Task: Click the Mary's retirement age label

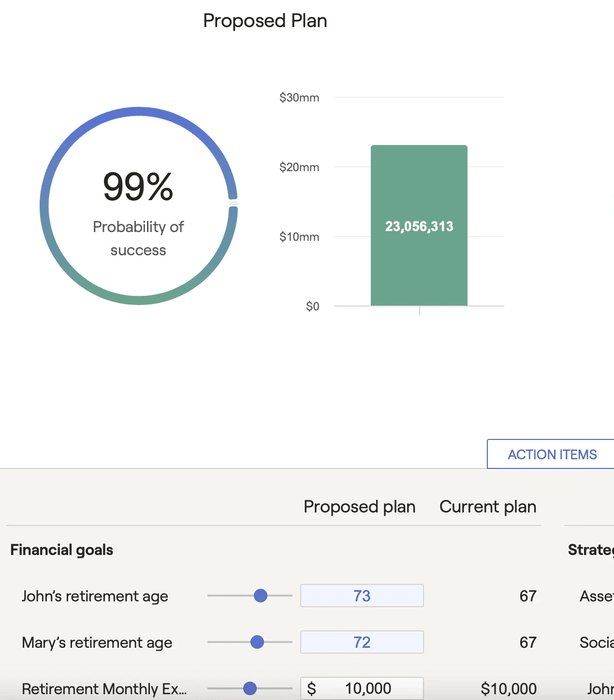Action: coord(97,642)
